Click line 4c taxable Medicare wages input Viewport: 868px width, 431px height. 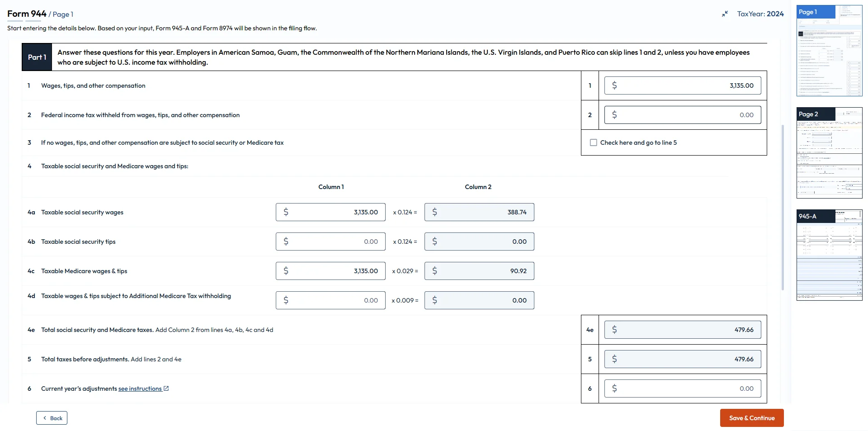330,271
